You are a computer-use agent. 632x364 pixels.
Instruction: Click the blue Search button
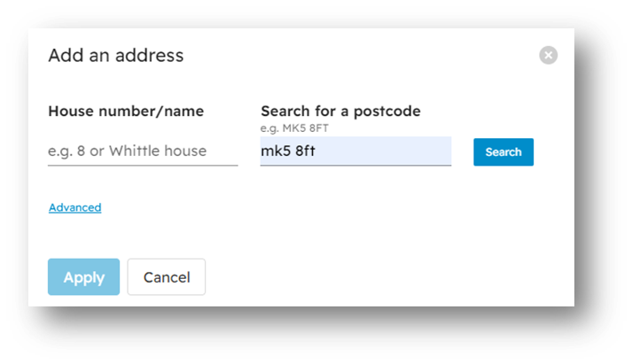pos(503,152)
